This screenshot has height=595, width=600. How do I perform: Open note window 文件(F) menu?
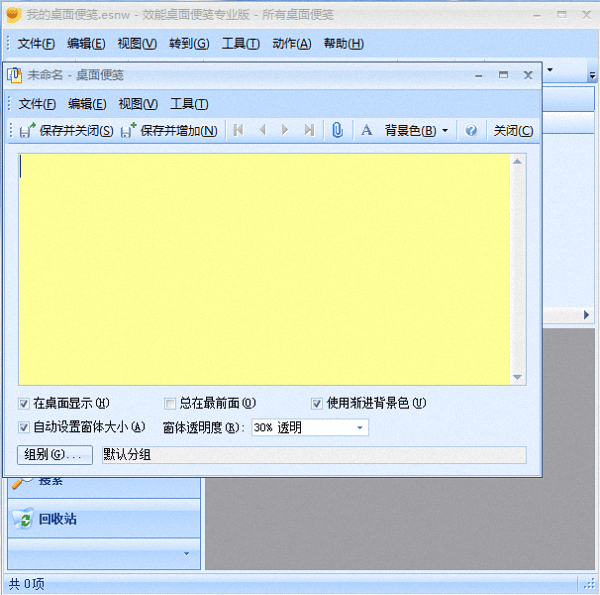(37, 104)
